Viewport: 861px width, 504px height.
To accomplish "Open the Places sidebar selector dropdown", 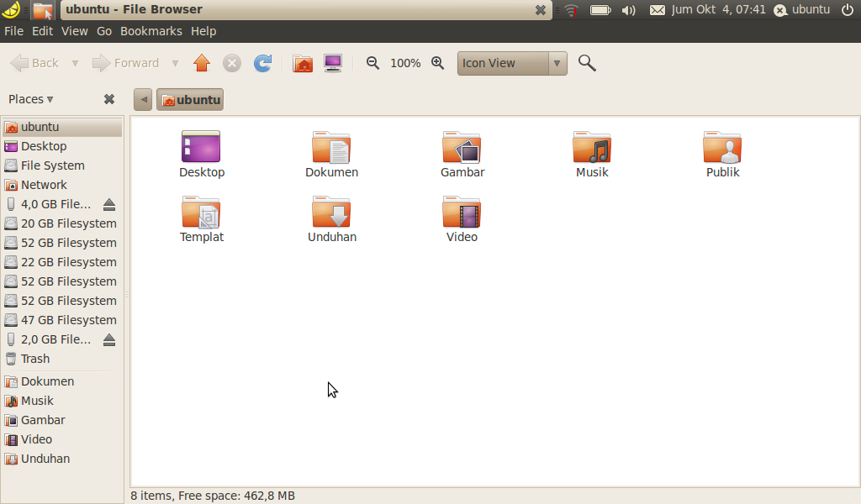I will click(x=31, y=99).
